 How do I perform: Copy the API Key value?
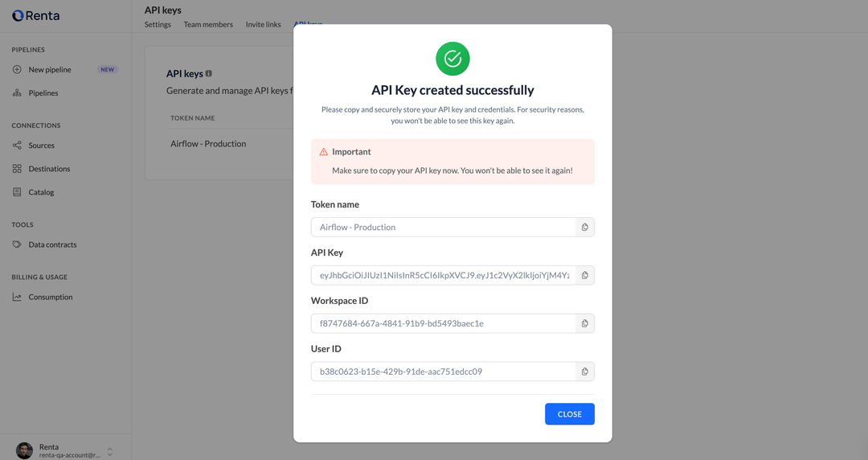pyautogui.click(x=585, y=275)
